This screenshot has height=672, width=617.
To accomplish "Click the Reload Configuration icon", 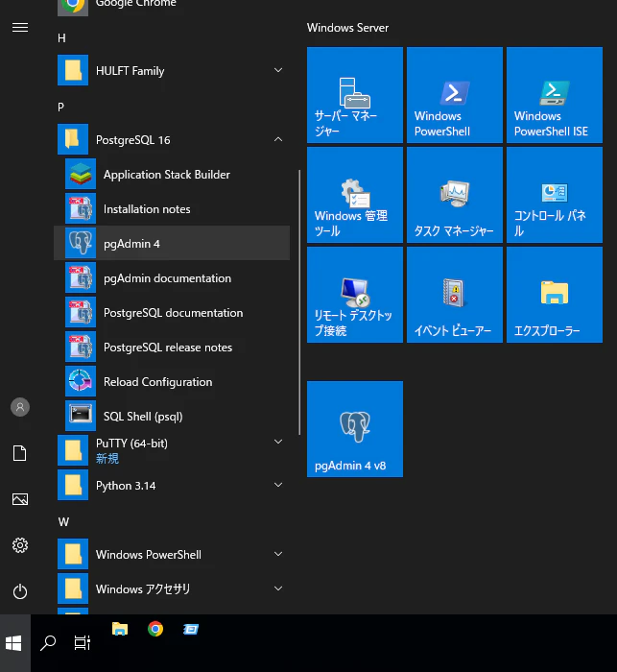I will (81, 382).
